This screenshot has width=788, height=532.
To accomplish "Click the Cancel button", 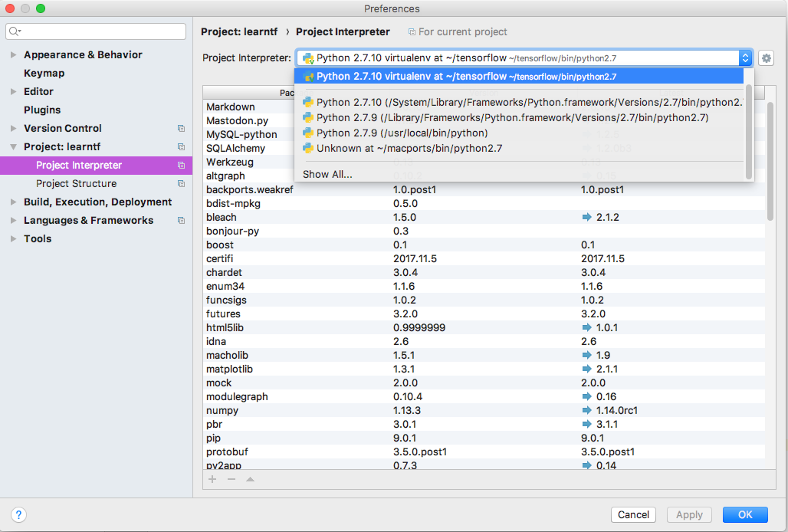I will (633, 514).
